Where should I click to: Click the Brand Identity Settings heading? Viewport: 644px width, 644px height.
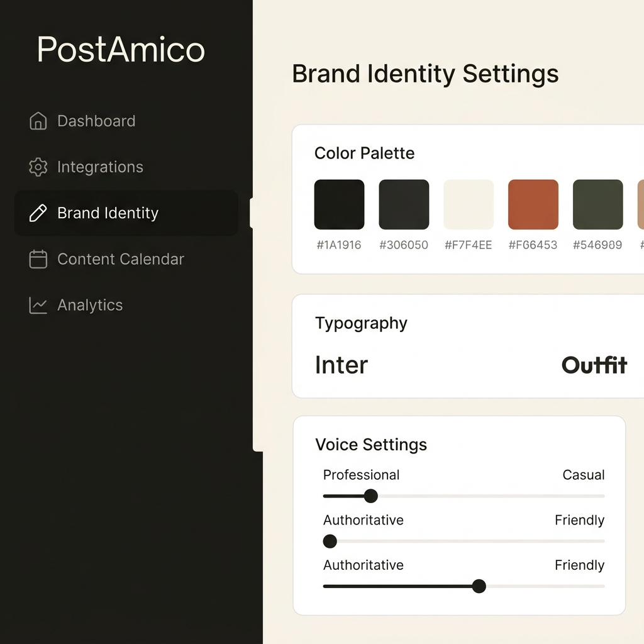coord(425,74)
